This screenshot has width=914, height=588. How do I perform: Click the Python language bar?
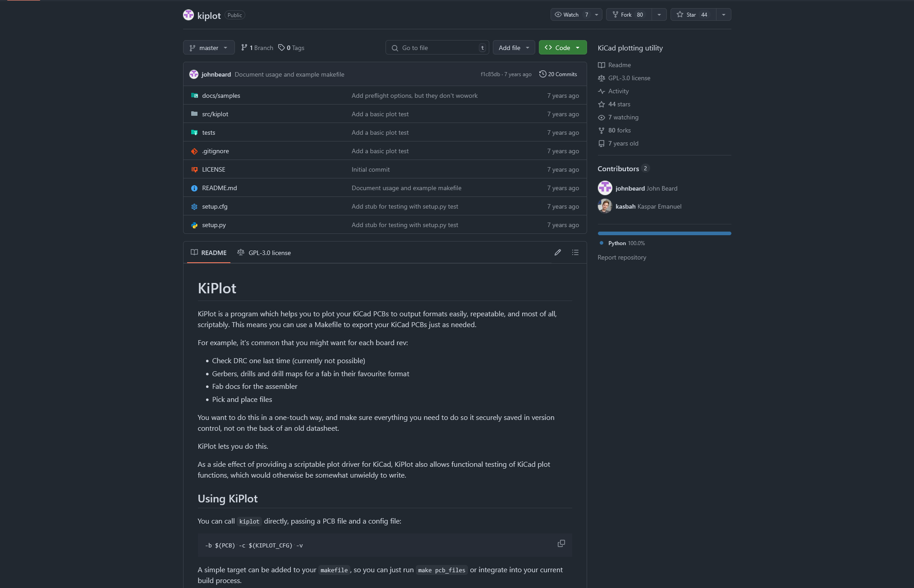pos(664,233)
